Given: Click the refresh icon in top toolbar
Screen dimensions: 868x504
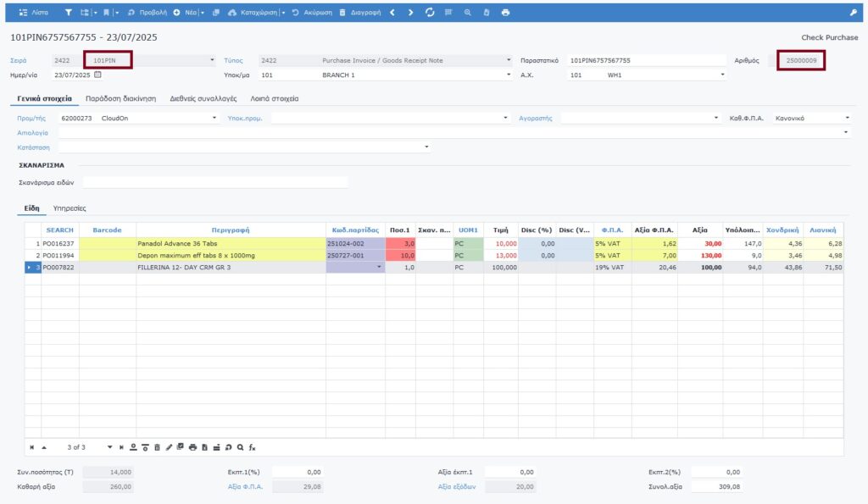Looking at the screenshot, I should (x=430, y=13).
